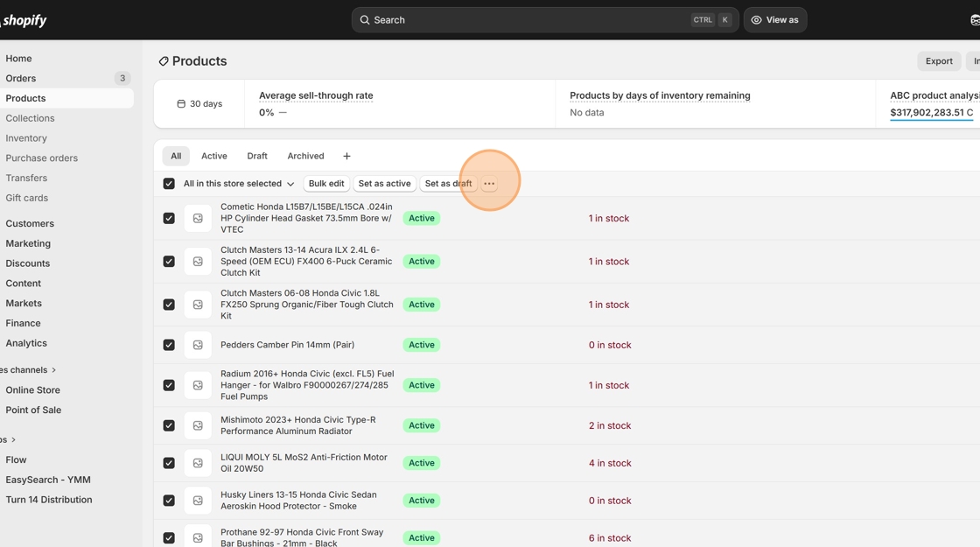This screenshot has width=980, height=547.
Task: Click the eye icon in View as
Action: click(x=756, y=20)
